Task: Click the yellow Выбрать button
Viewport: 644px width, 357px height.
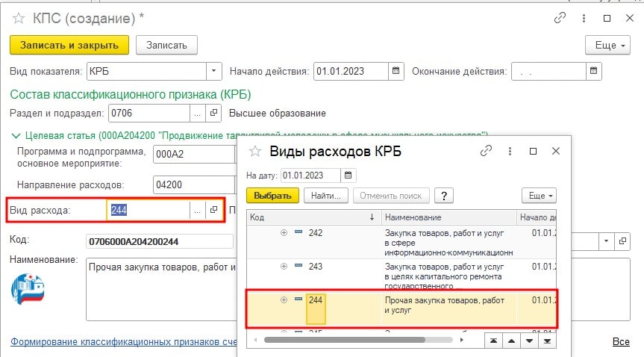Action: point(272,196)
